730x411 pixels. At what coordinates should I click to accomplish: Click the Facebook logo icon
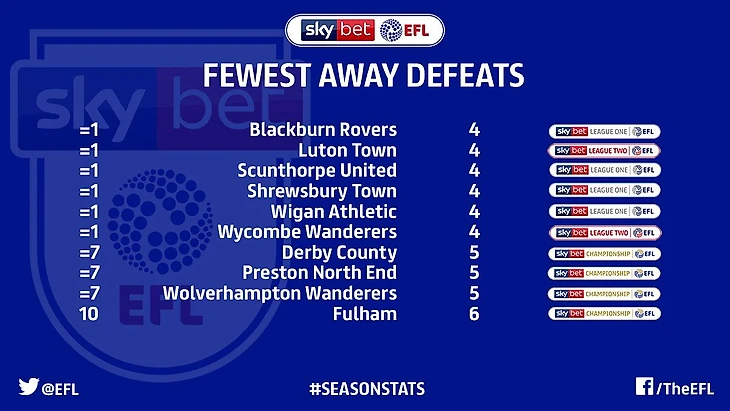pos(643,387)
